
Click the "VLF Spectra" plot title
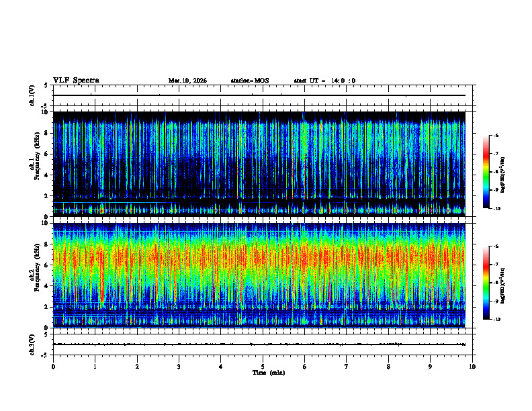point(76,80)
